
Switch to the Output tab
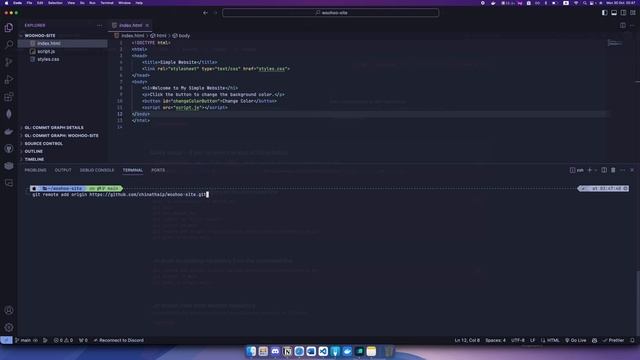63,170
